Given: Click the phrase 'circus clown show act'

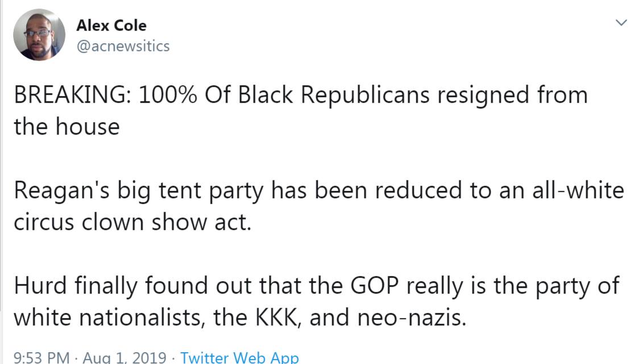Looking at the screenshot, I should 131,221.
